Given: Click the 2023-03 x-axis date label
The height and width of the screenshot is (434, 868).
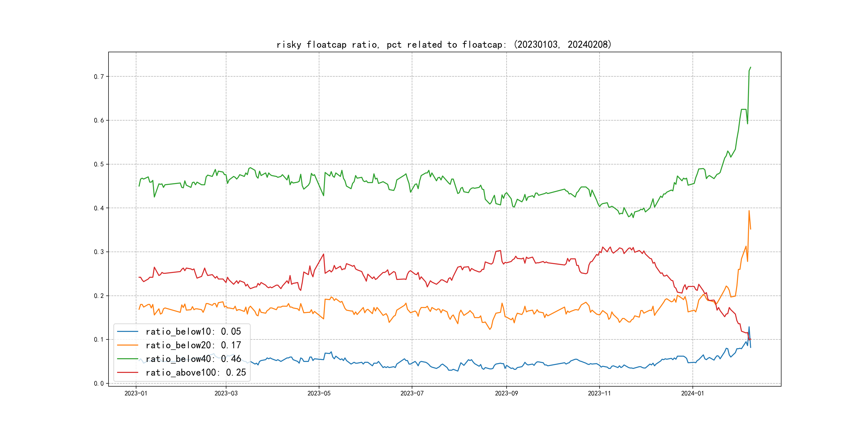Looking at the screenshot, I should 226,393.
